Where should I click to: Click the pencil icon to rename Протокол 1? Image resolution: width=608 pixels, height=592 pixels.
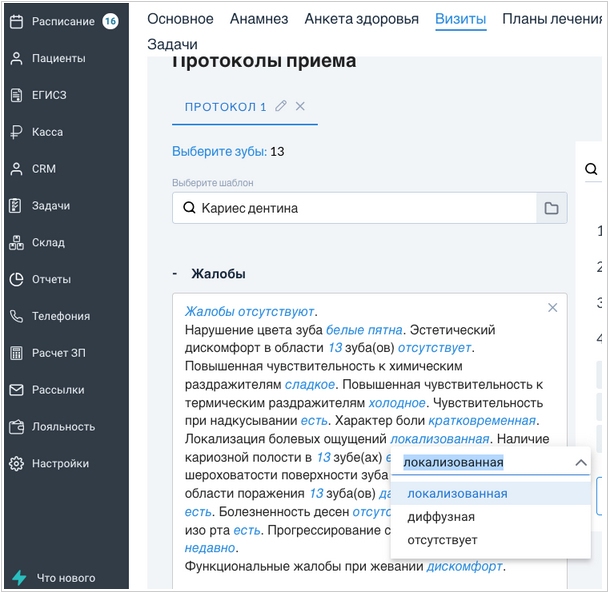pyautogui.click(x=281, y=107)
